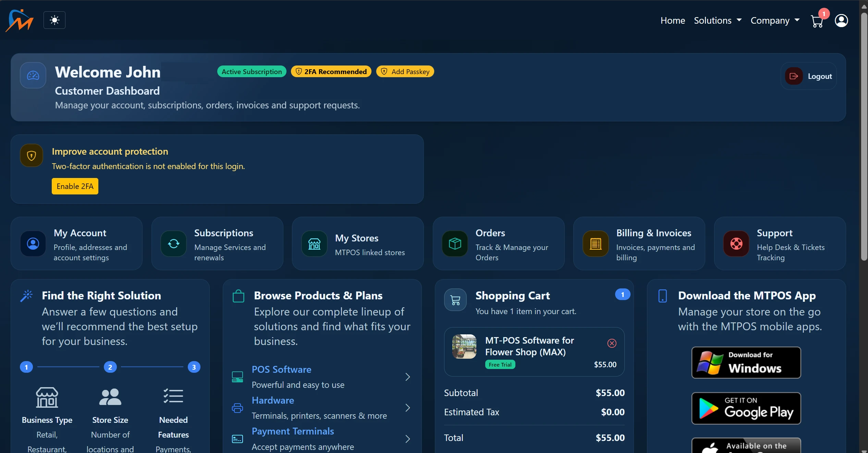Click the page vertical scrollbar thumb
This screenshot has width=868, height=453.
coord(864,136)
